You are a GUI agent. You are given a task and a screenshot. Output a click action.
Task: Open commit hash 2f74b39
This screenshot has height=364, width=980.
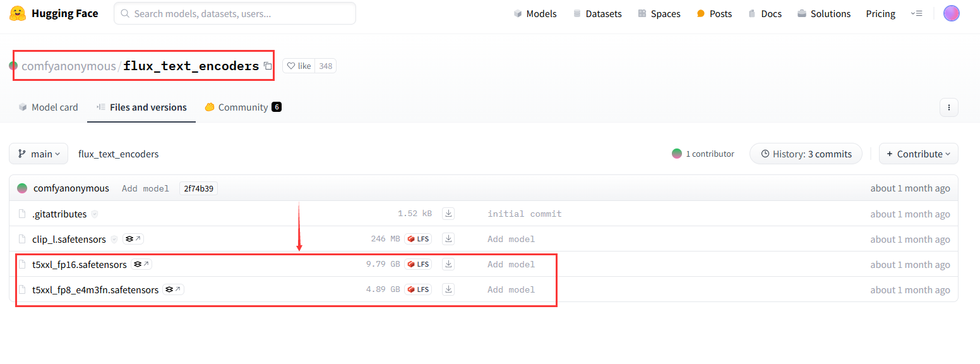pyautogui.click(x=198, y=188)
